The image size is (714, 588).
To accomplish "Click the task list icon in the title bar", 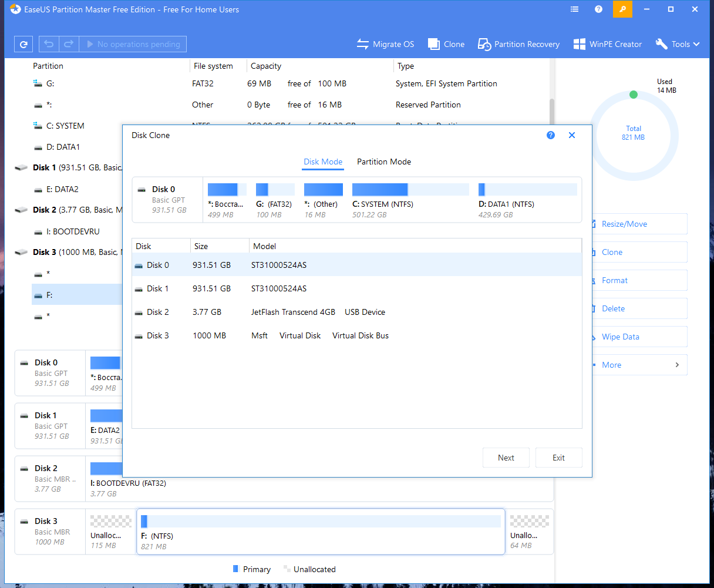I will point(574,9).
